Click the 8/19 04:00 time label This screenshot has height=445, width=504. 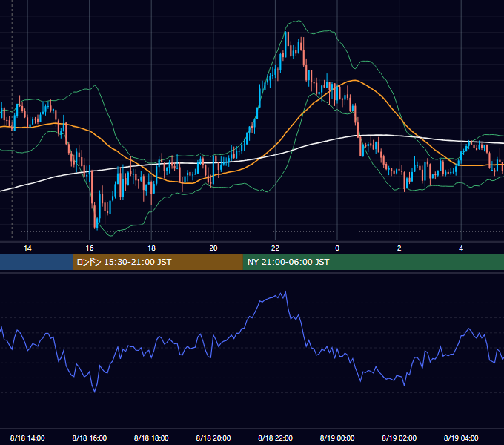coord(461,438)
